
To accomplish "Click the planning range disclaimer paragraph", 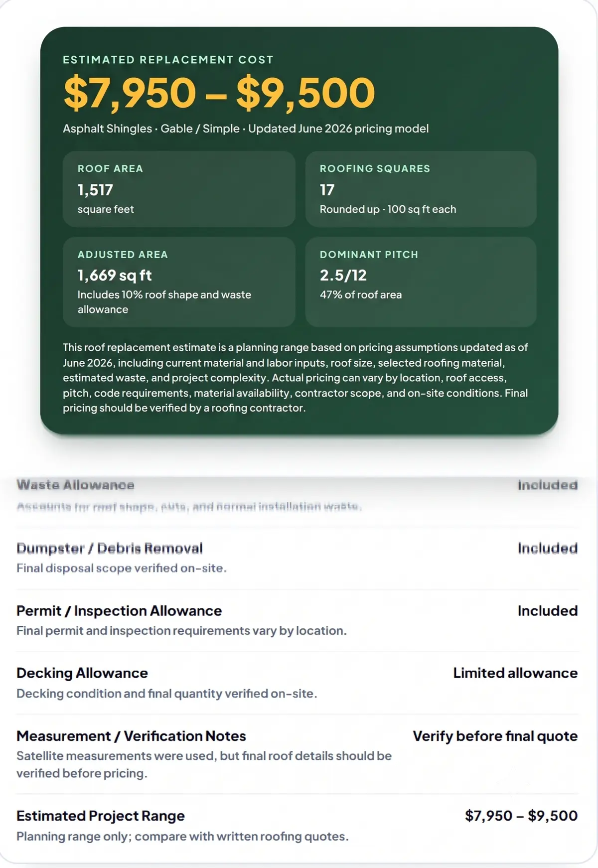I will click(296, 378).
